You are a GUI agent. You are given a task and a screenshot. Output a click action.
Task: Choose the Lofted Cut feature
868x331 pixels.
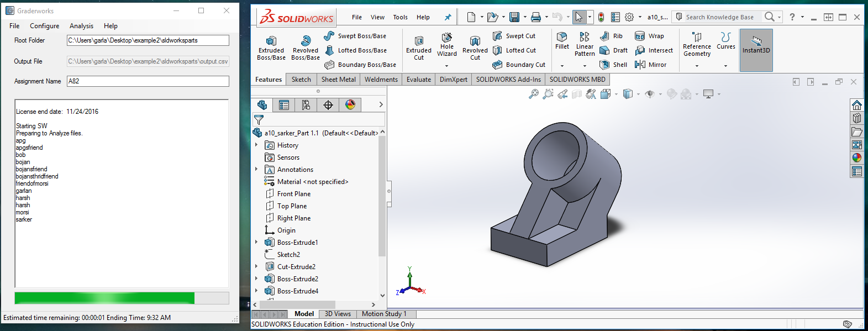click(514, 50)
